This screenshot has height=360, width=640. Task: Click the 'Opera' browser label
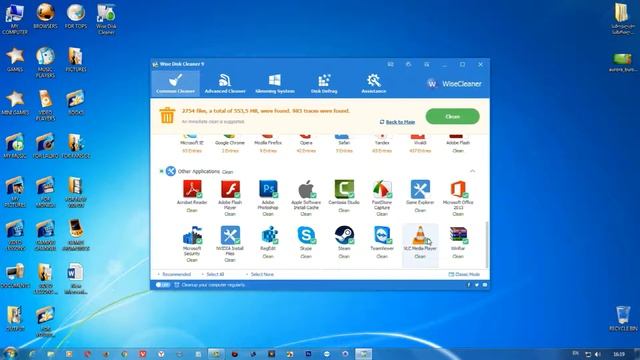click(306, 143)
